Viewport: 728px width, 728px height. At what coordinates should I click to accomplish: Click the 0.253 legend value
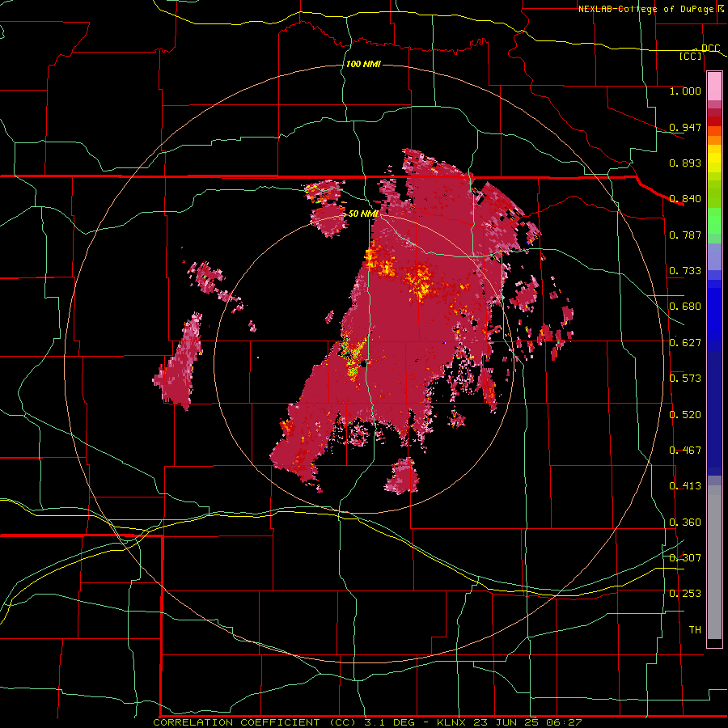pyautogui.click(x=685, y=594)
